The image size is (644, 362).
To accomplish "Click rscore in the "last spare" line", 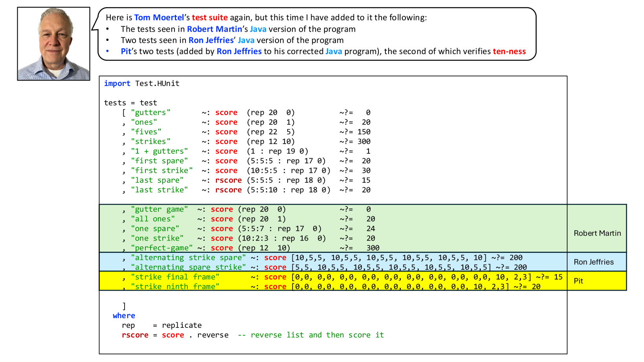I will 229,180.
